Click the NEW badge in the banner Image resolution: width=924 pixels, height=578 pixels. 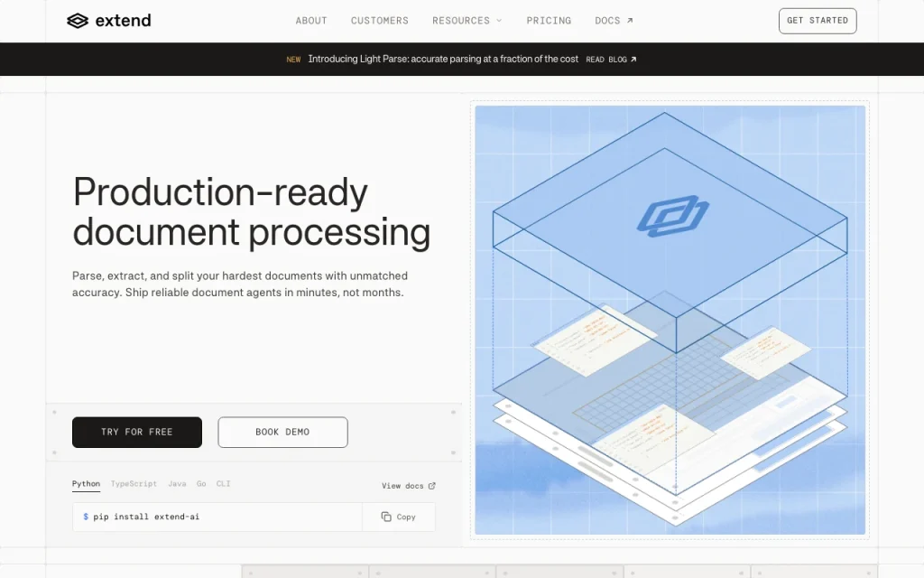click(x=293, y=60)
